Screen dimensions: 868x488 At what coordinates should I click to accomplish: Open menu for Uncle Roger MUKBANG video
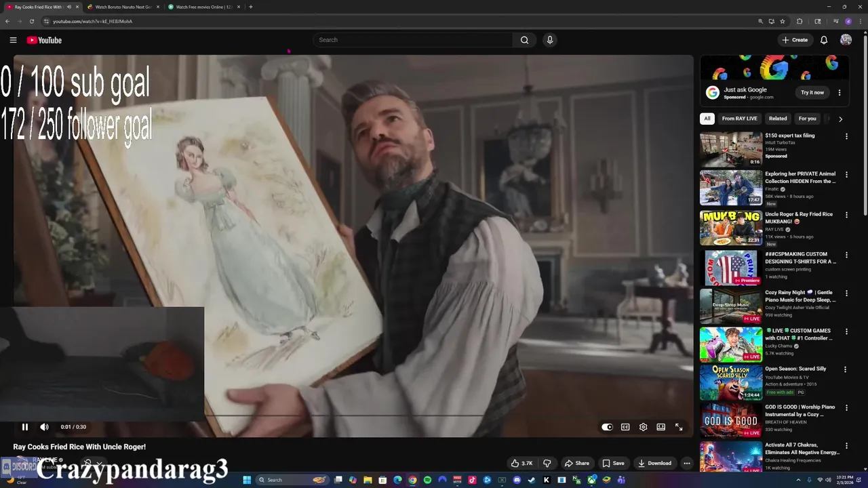coord(846,215)
